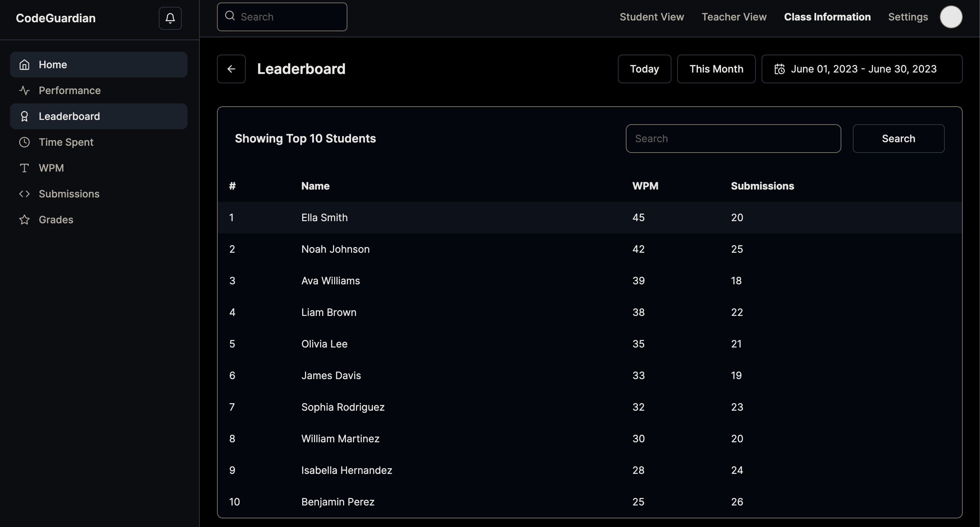
Task: Filter leaderboard by Today
Action: 644,69
